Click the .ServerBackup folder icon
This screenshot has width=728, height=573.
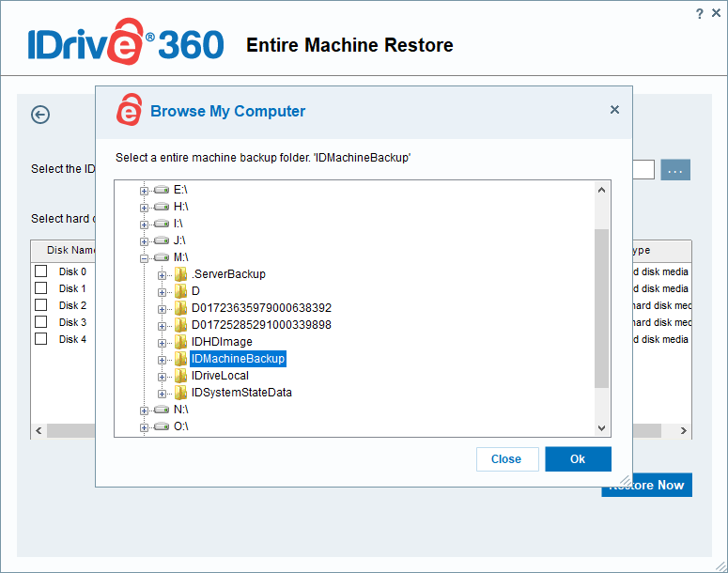180,274
